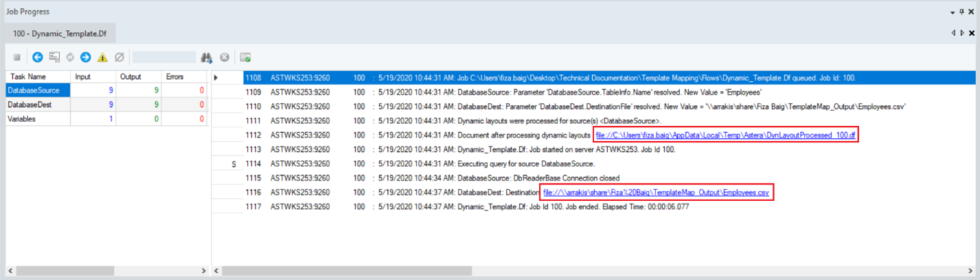Click the Errors column header
The height and width of the screenshot is (280, 980).
(x=174, y=77)
